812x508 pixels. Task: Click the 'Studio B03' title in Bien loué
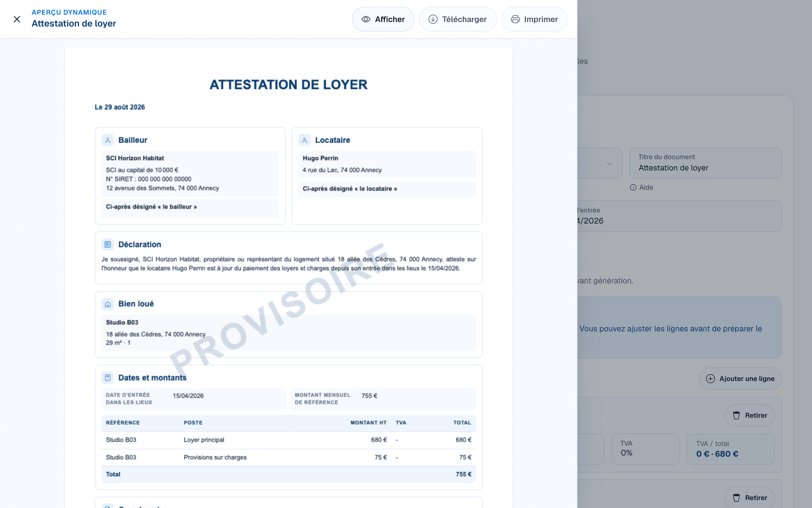pos(122,322)
